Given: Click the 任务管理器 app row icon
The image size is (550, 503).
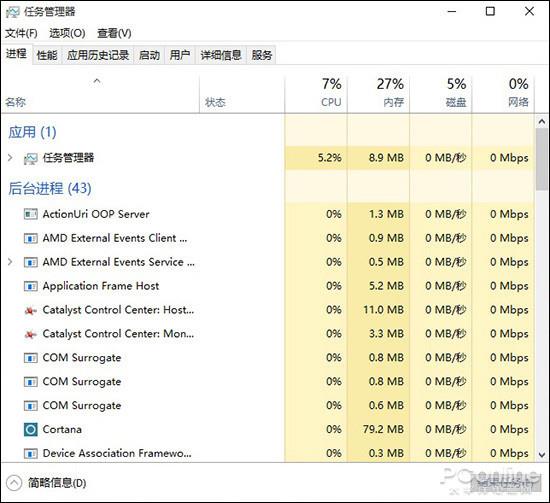Looking at the screenshot, I should pyautogui.click(x=31, y=159).
